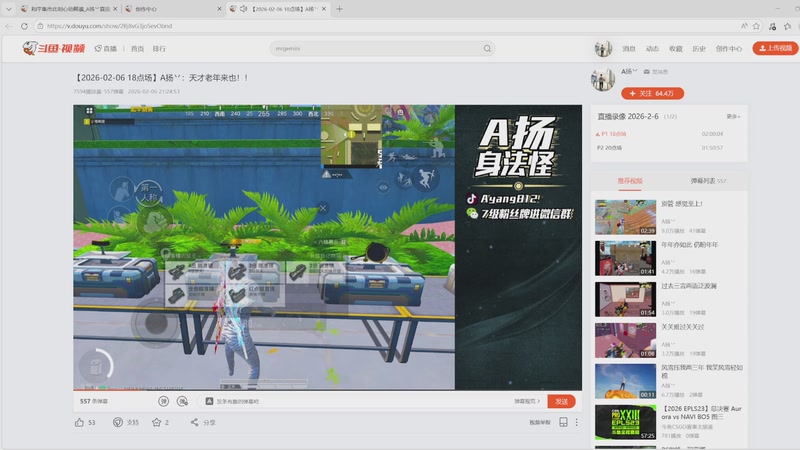The image size is (800, 450).
Task: Click 发消息 send message link
Action: [x=656, y=72]
